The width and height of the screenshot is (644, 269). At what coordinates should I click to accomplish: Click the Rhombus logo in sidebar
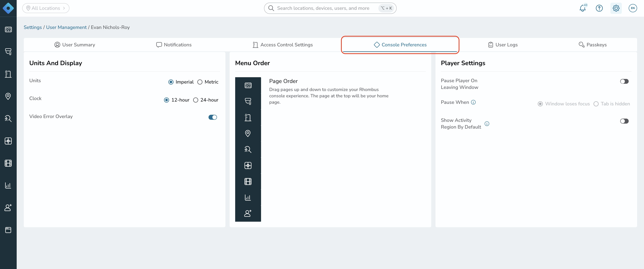coord(8,8)
